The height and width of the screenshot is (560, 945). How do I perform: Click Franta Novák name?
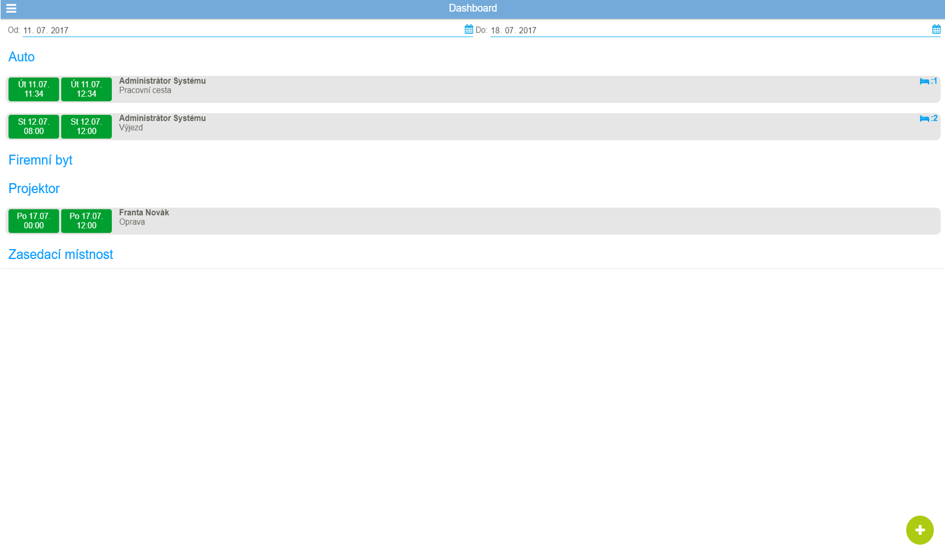pyautogui.click(x=144, y=213)
